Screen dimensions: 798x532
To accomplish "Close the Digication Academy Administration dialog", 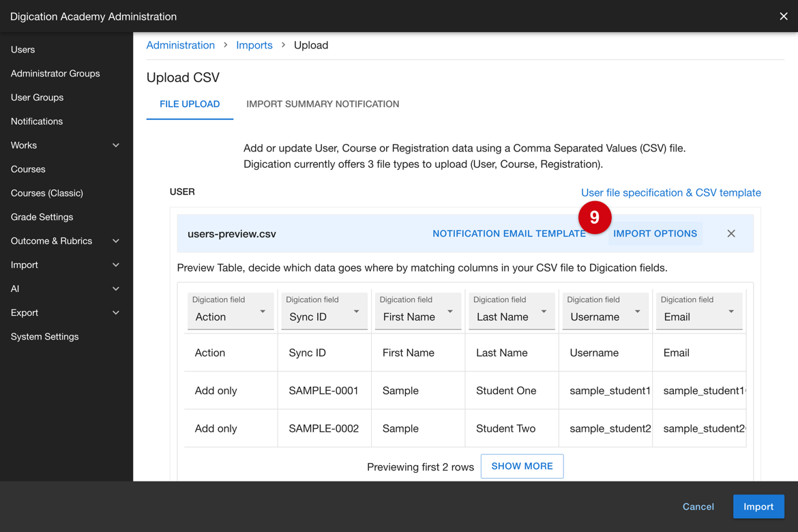I will (783, 16).
